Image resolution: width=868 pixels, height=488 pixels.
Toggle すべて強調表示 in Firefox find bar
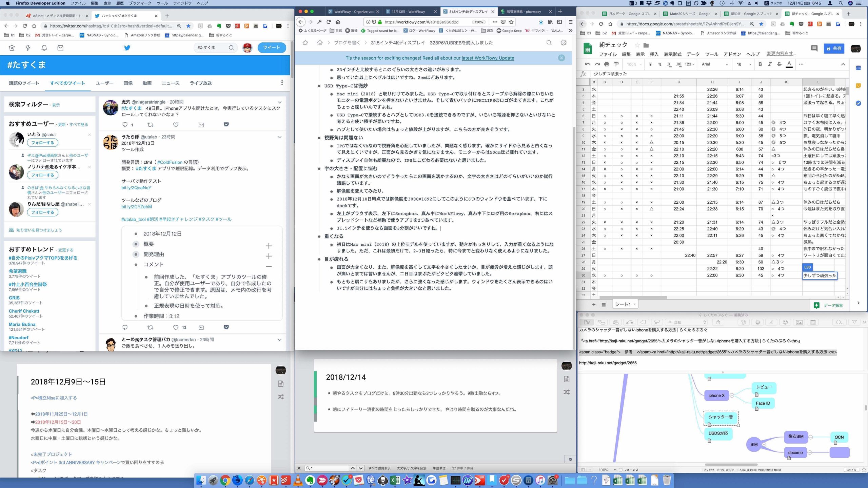pos(379,468)
